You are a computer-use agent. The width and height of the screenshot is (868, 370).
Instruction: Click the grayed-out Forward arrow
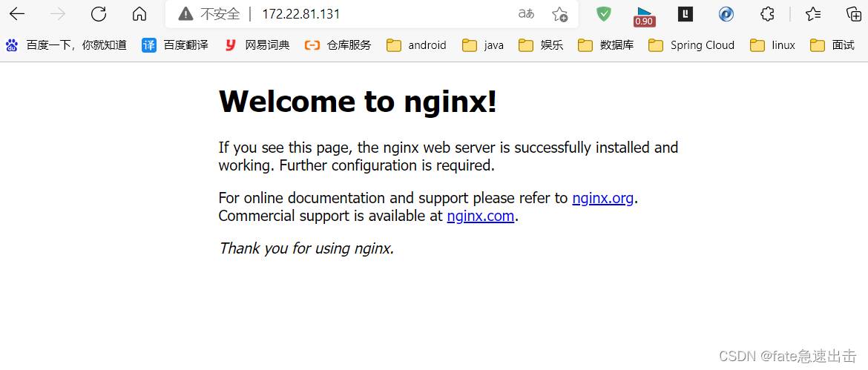click(58, 14)
